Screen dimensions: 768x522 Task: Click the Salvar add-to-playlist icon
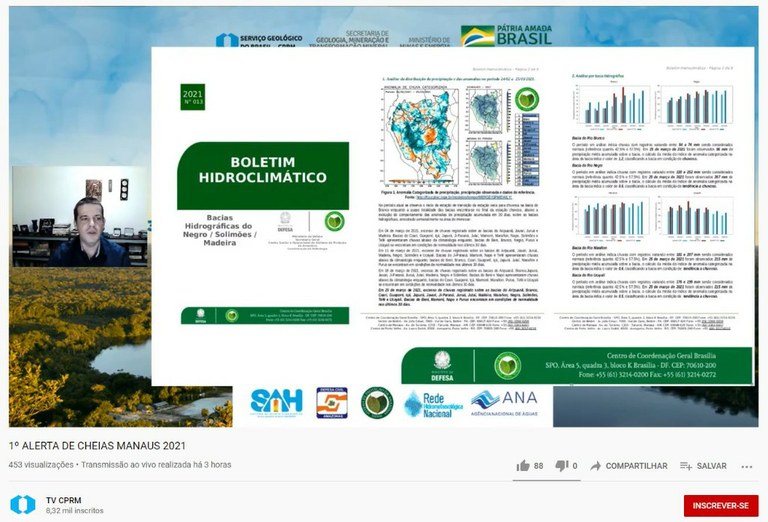click(x=686, y=466)
